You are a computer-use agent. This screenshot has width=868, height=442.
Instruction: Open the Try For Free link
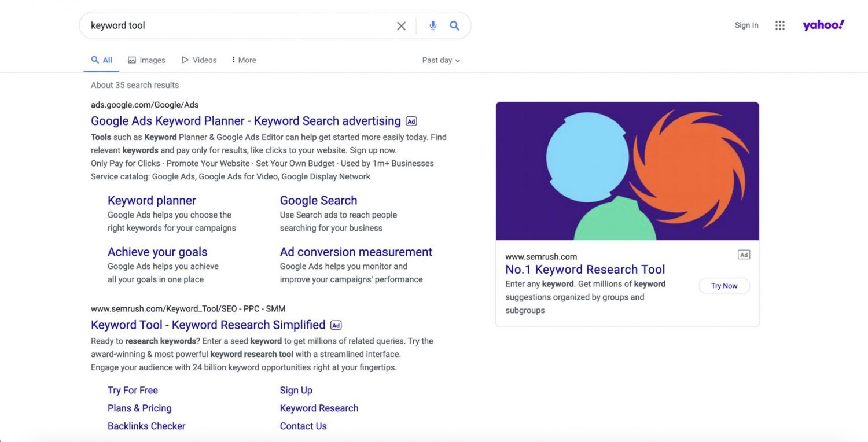point(133,391)
